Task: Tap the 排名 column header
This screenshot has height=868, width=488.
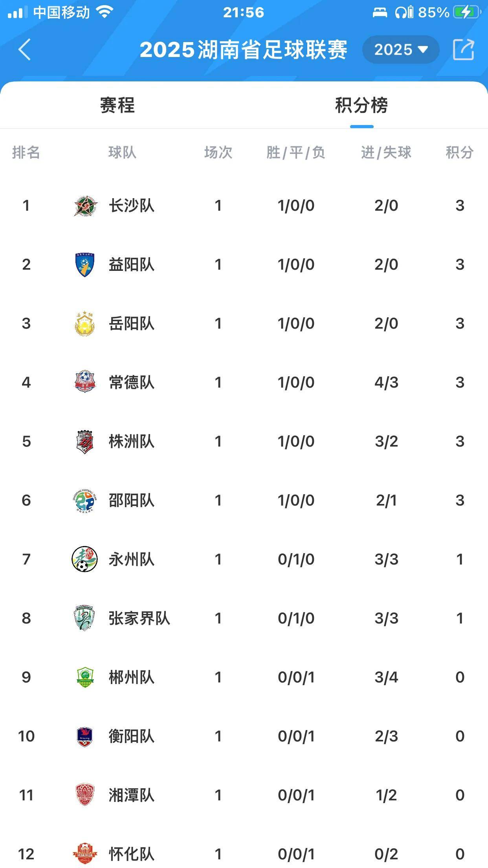Action: click(26, 153)
